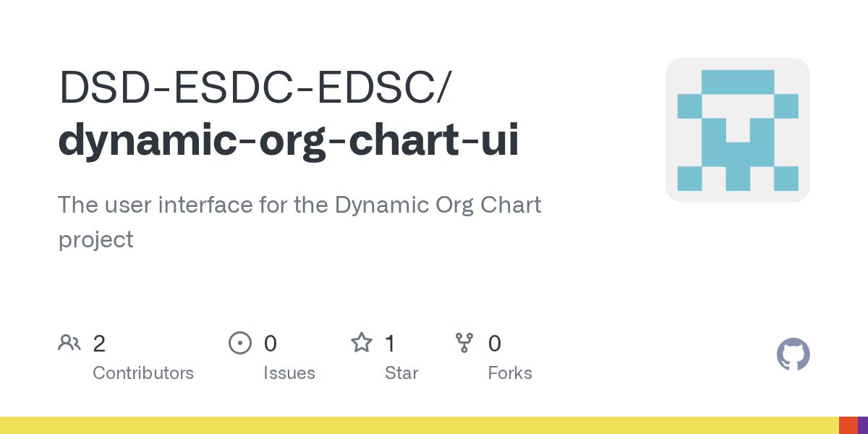Click the star count number 1
This screenshot has height=434, width=868.
[391, 343]
